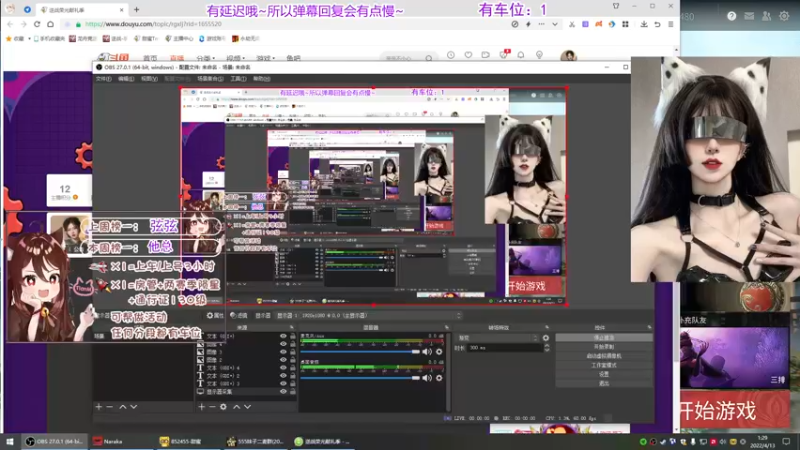Image resolution: width=800 pixels, height=450 pixels.
Task: Open the OBS 帮助(H) menu
Action: click(262, 79)
